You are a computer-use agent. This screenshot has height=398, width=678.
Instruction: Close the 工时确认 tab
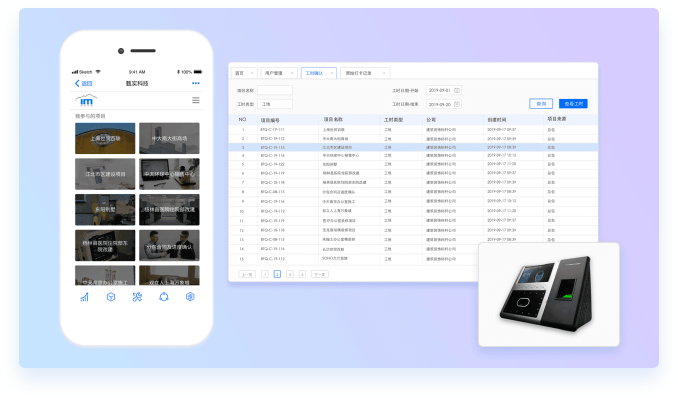click(x=332, y=73)
